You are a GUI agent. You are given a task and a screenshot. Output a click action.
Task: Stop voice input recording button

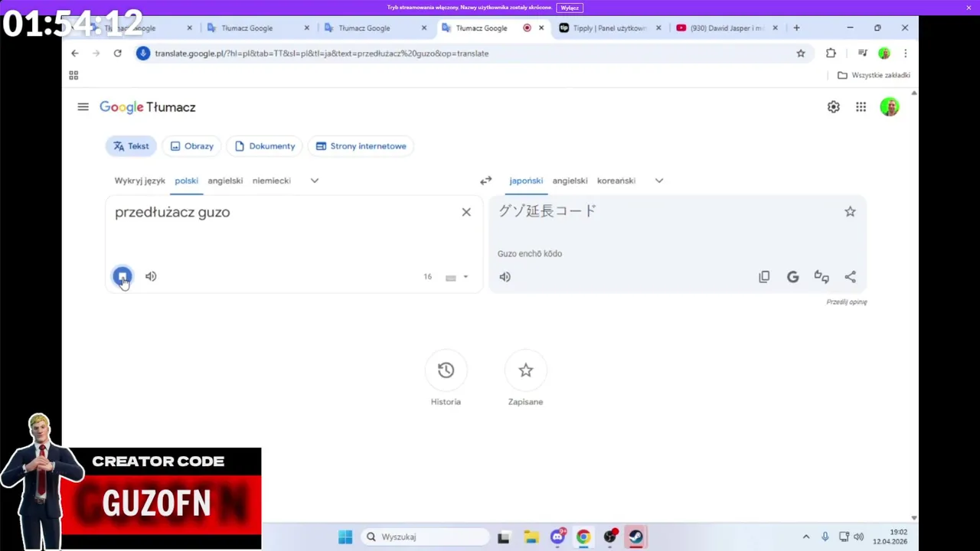coord(122,276)
